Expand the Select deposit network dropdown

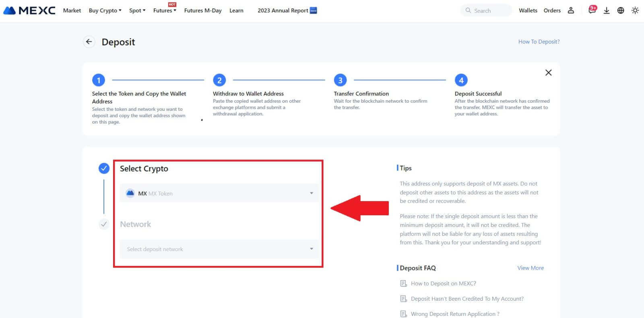(219, 249)
